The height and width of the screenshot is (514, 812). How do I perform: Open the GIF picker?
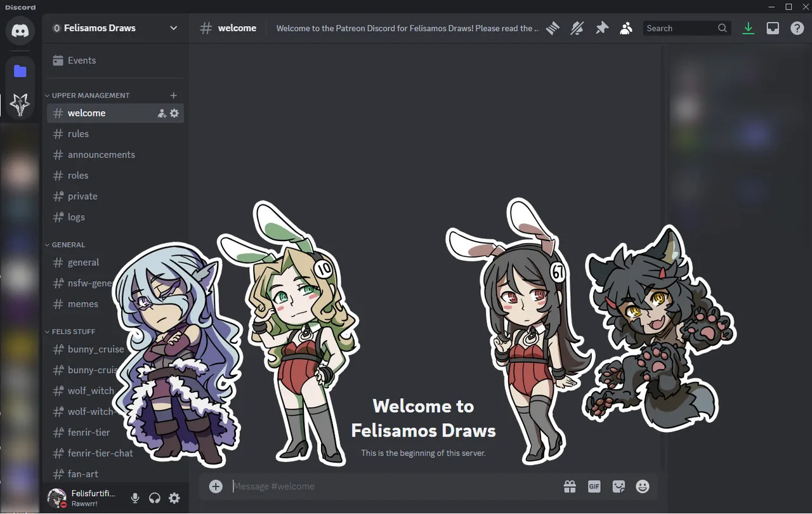point(594,487)
